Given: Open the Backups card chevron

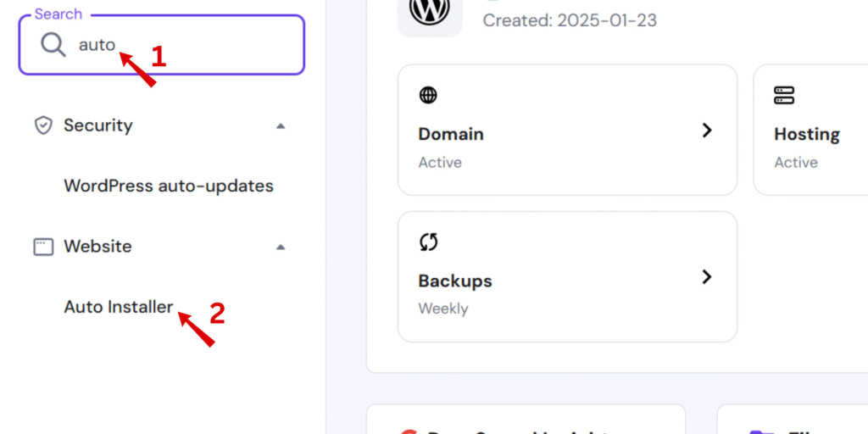Looking at the screenshot, I should point(706,277).
